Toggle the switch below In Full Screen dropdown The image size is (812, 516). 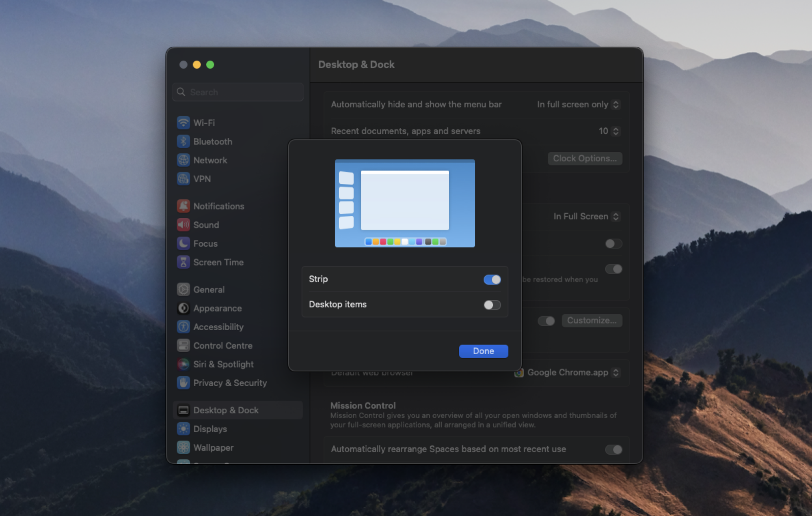point(613,243)
